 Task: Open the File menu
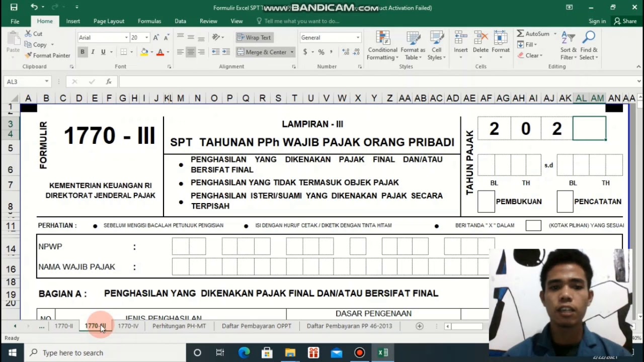[15, 21]
